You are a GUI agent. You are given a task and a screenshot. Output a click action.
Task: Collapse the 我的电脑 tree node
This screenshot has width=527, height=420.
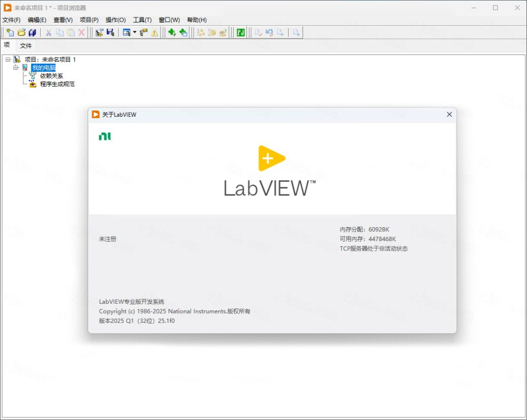(x=15, y=67)
